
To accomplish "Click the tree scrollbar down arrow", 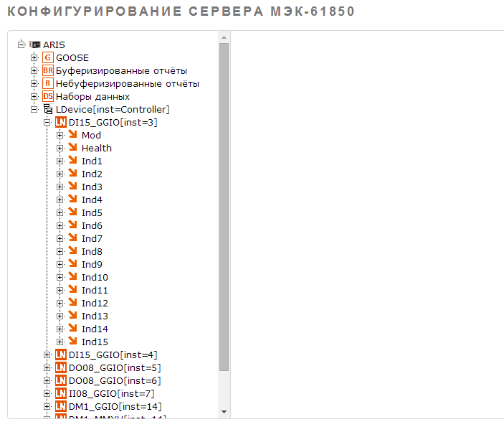I will (224, 411).
